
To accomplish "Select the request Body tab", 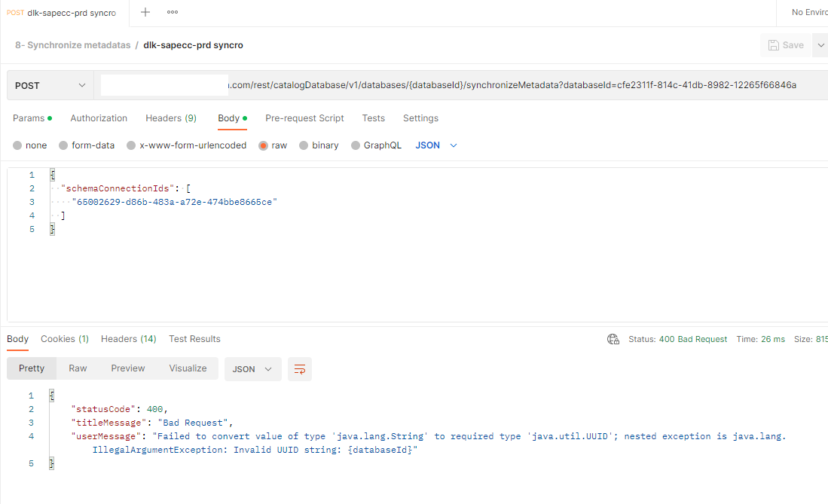I will (x=232, y=118).
